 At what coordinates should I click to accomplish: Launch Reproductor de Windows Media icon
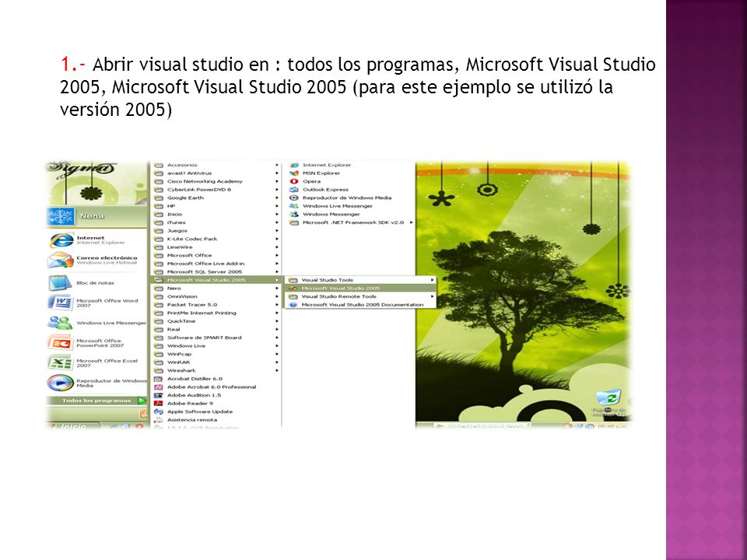click(x=60, y=383)
